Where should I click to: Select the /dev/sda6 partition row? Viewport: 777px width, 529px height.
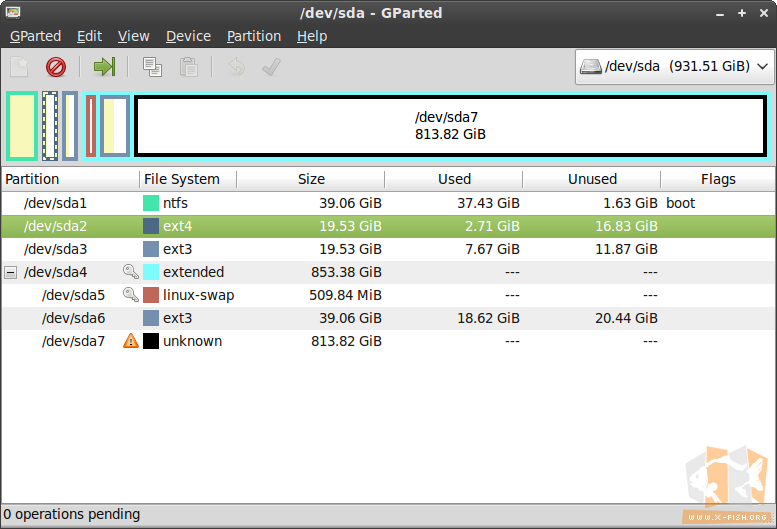click(x=388, y=318)
